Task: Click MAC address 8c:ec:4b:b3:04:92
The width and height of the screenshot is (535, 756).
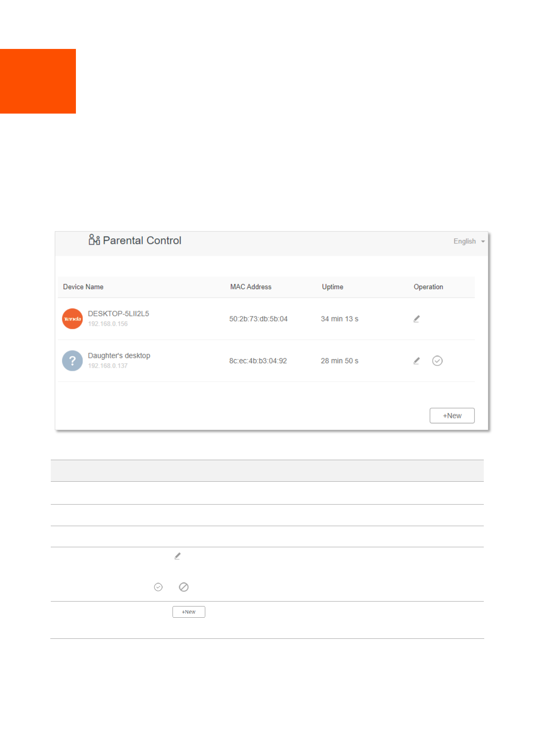Action: click(258, 361)
